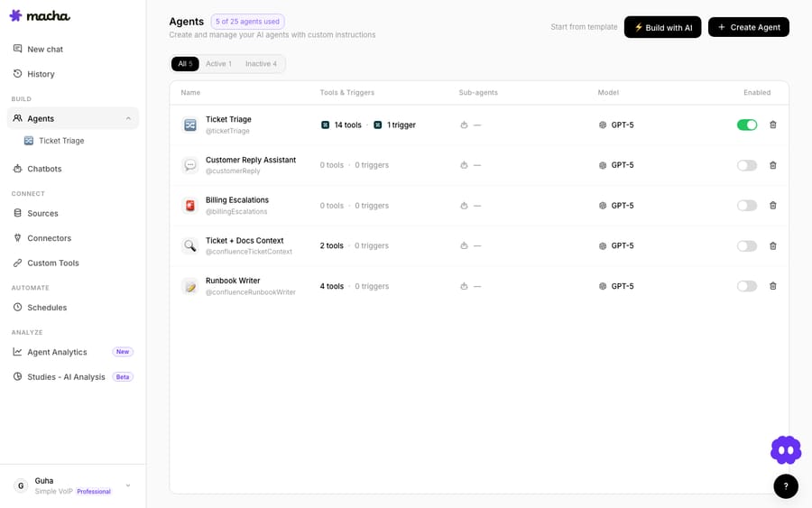Expand the Guha account menu chevron
This screenshot has width=812, height=508.
128,485
